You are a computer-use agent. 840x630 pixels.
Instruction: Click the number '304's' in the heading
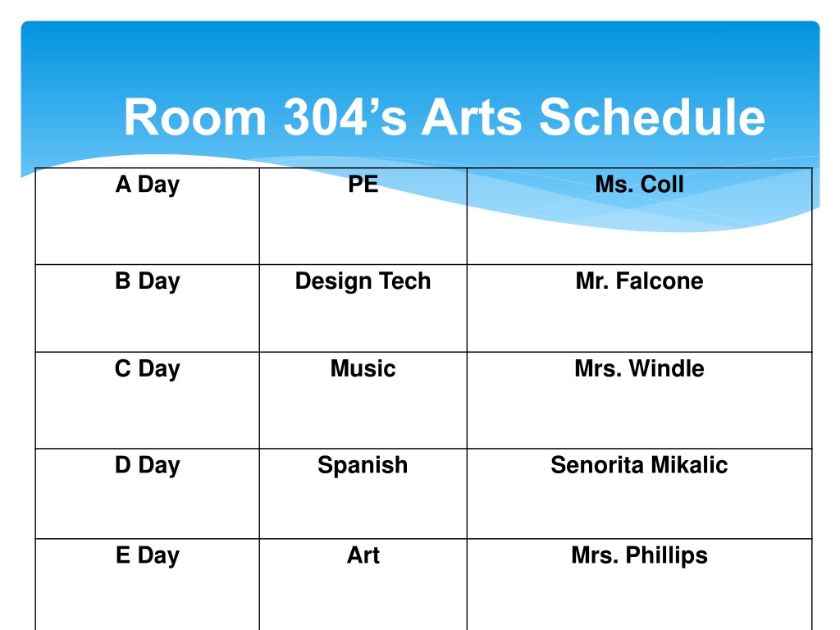pos(345,116)
